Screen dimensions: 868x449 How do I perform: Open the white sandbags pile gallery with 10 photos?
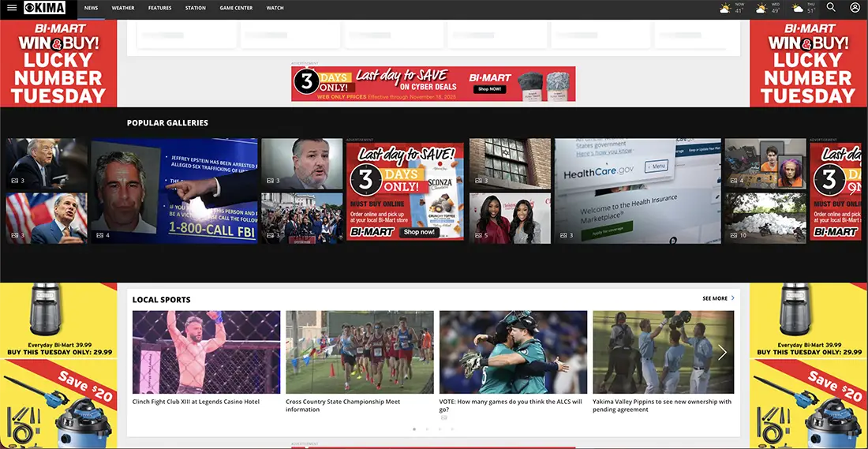click(765, 218)
